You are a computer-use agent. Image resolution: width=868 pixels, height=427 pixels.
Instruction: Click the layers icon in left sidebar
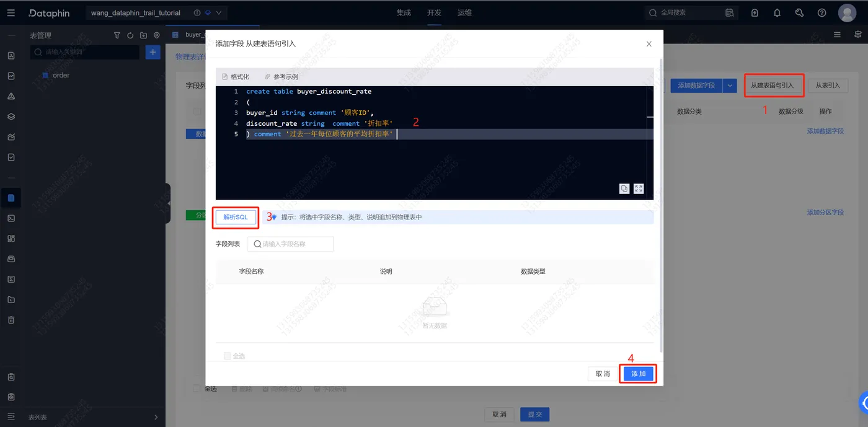point(11,117)
